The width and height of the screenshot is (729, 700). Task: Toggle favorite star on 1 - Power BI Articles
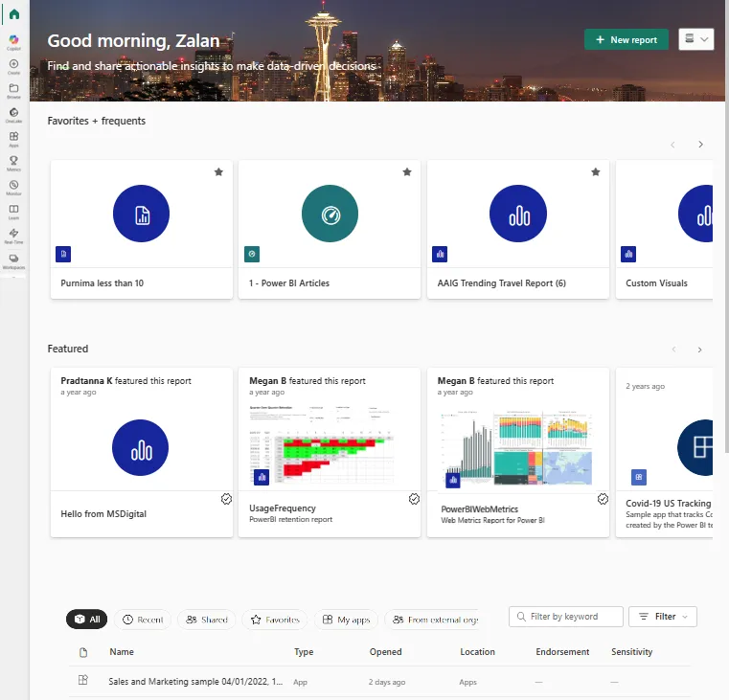coord(407,172)
